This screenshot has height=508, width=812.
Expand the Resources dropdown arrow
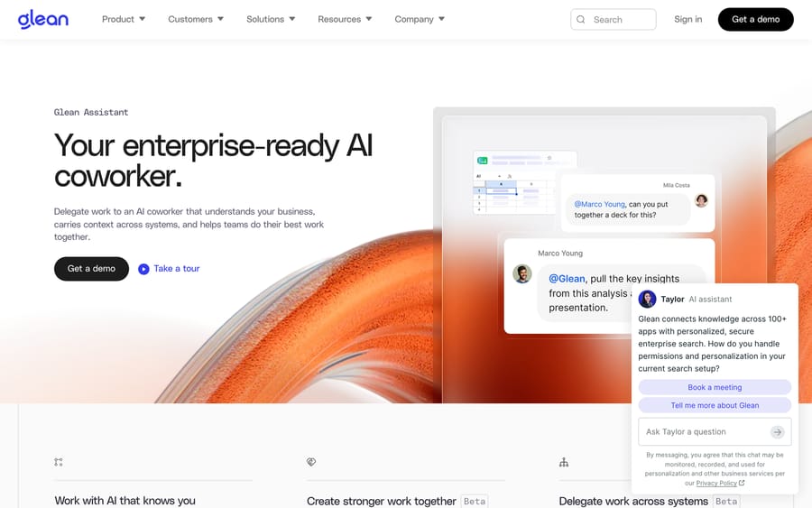coord(369,19)
